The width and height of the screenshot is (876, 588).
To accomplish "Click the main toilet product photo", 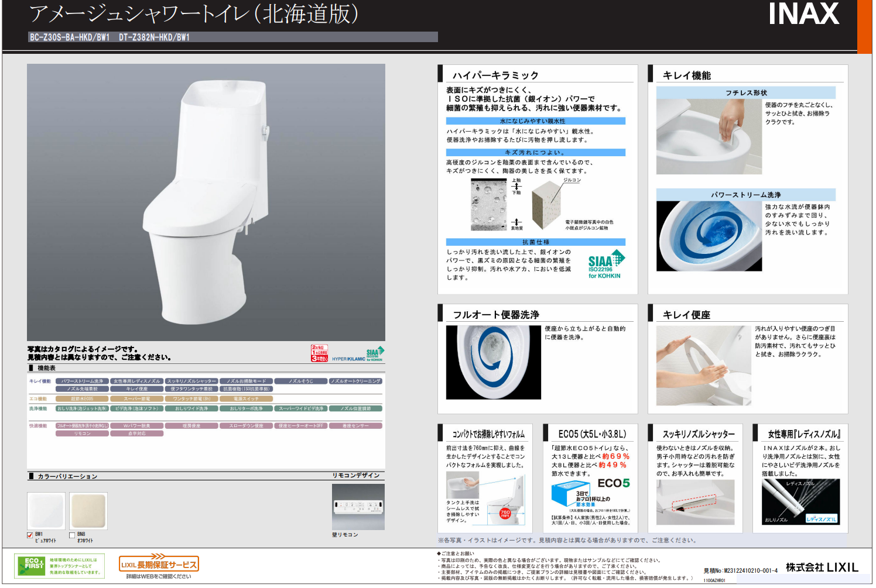I will pos(206,202).
